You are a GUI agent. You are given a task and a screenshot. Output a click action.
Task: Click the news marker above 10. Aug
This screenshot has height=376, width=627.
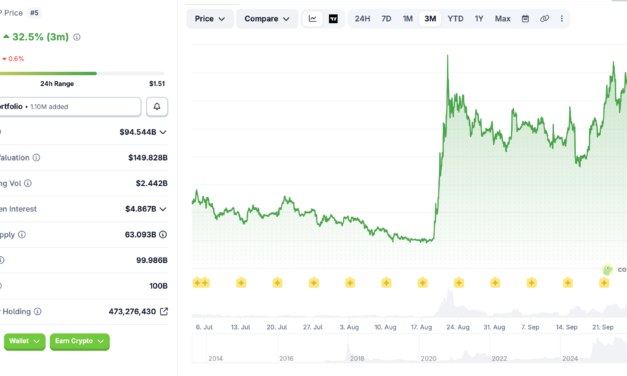[386, 283]
